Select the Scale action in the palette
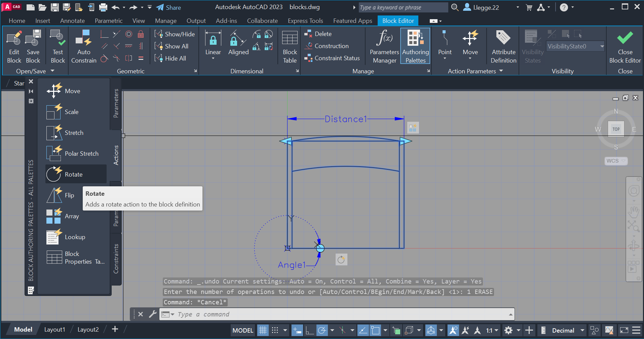Viewport: 644px width, 339px height. tap(76, 112)
